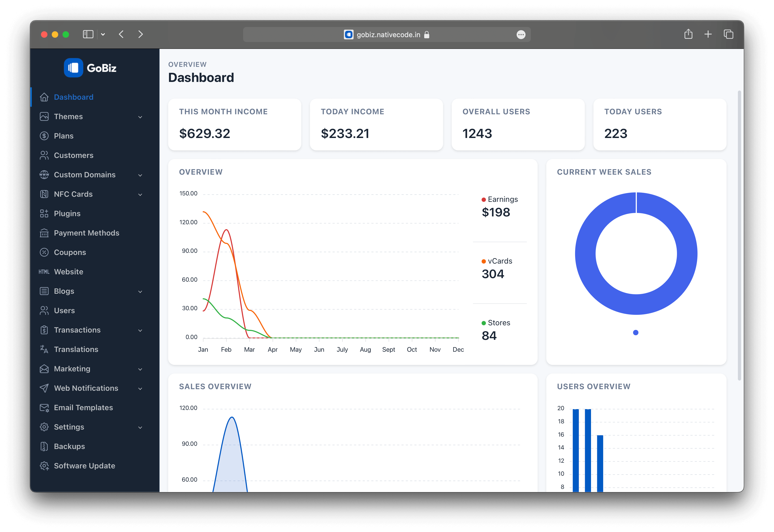Viewport: 774px width, 532px height.
Task: Click the Coupons percent icon
Action: pos(44,252)
